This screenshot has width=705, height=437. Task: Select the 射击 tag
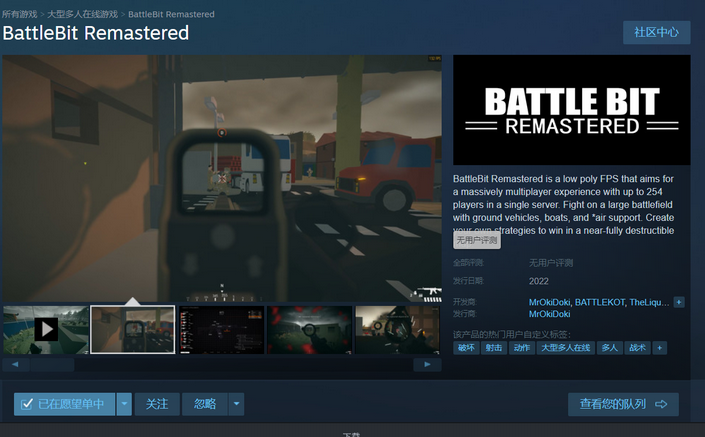click(x=494, y=348)
